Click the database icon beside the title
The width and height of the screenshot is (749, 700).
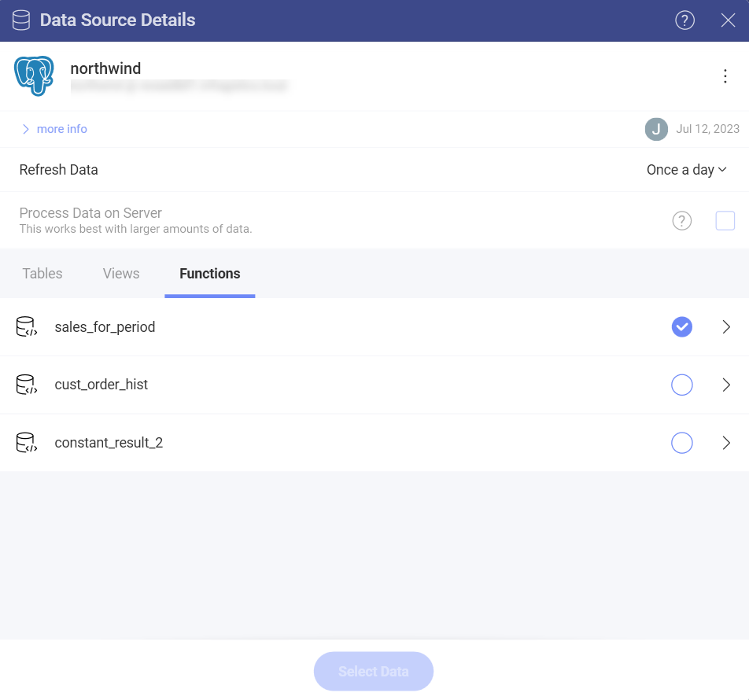[x=21, y=20]
